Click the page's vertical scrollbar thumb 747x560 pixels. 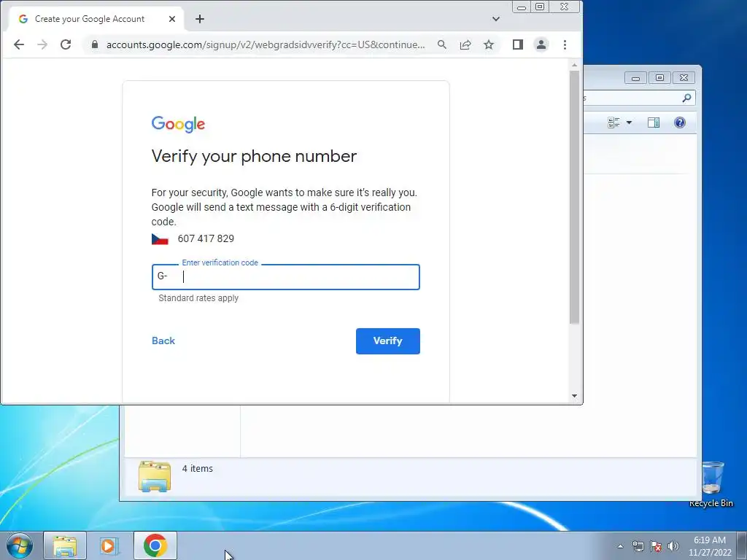(575, 197)
